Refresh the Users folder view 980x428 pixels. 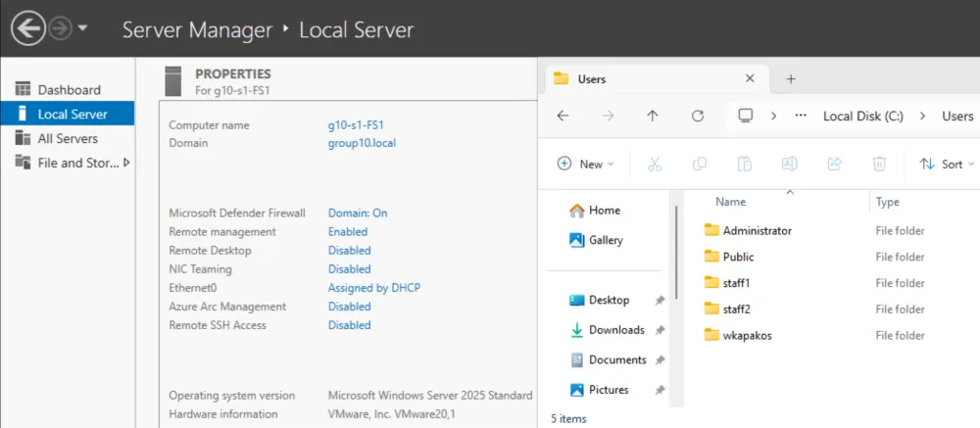coord(698,116)
